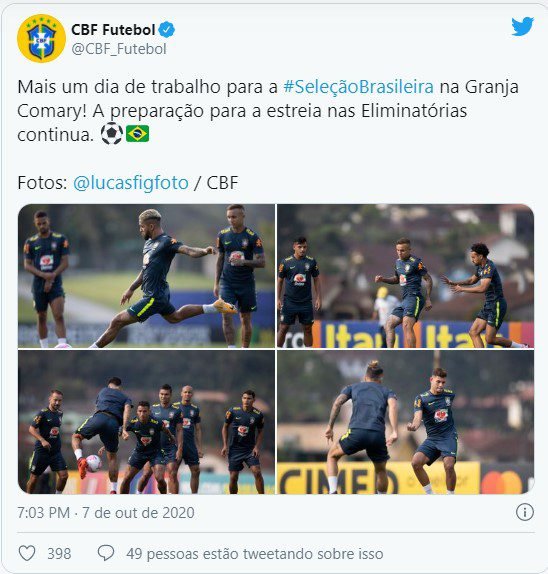
Task: Open the CBF Futebol profile avatar
Action: click(41, 38)
